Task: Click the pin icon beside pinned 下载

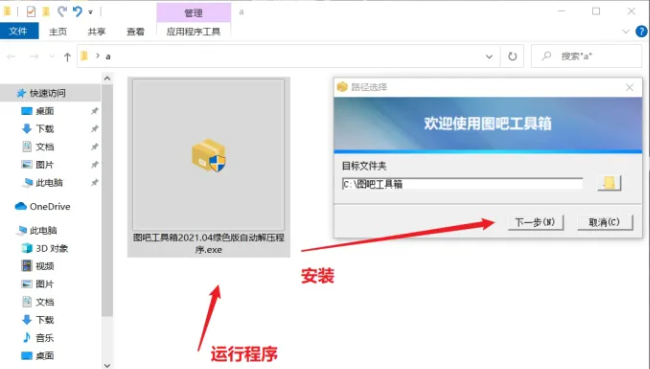Action: coord(95,129)
